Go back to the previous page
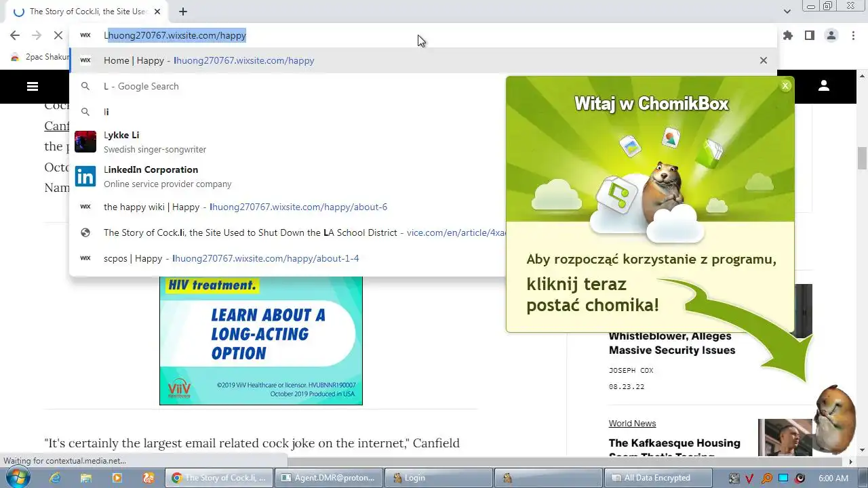The height and width of the screenshot is (488, 868). tap(15, 35)
